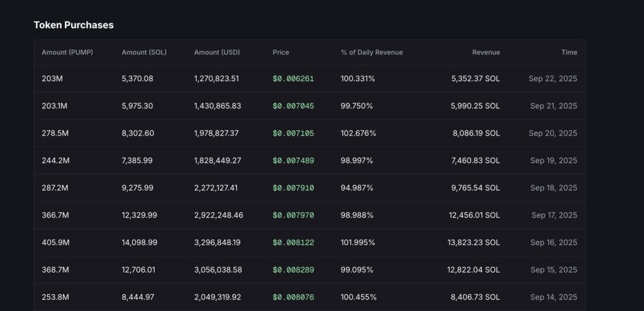This screenshot has width=644, height=311.
Task: Select the 12,329.99 SOL amount
Action: (139, 215)
